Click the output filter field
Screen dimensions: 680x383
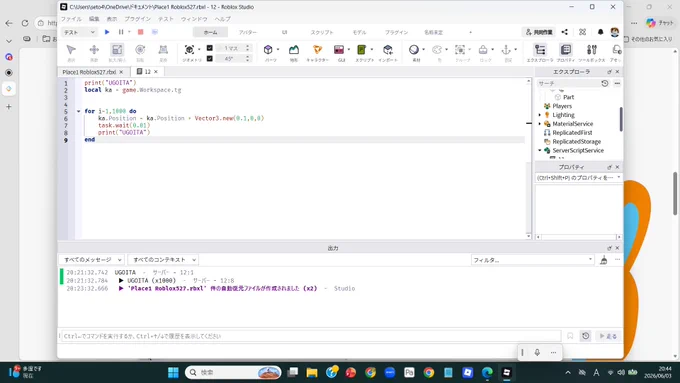pos(533,260)
